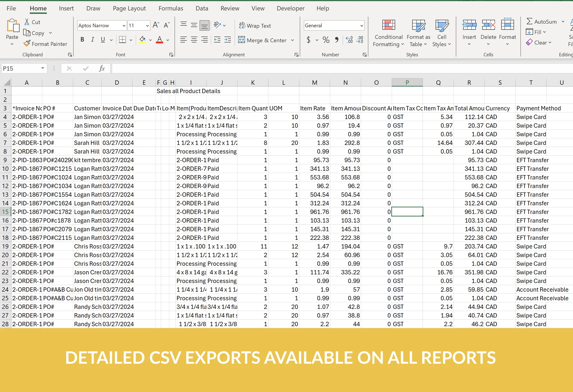Open the Aptos Narrow font name dropdown
573x392 pixels.
tap(124, 25)
